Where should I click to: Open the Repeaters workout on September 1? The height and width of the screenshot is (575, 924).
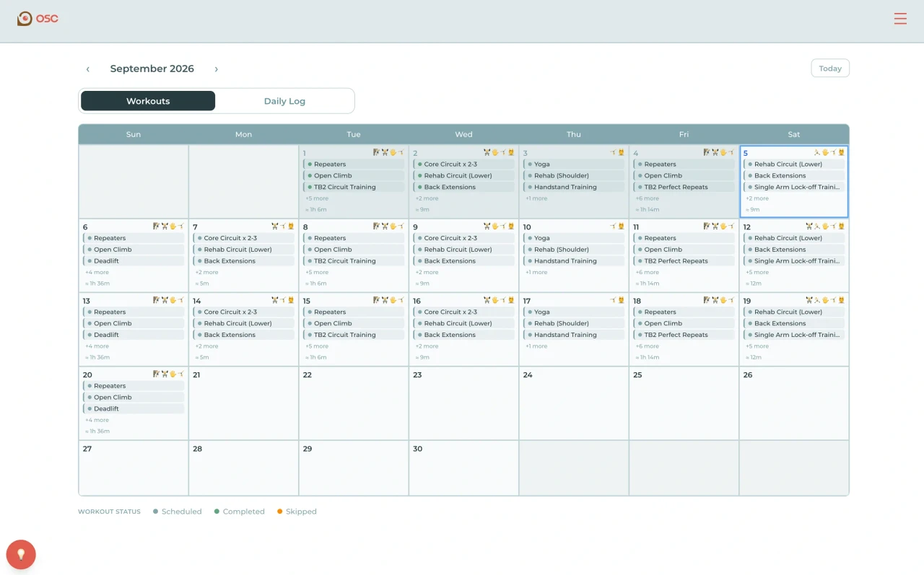(x=354, y=164)
